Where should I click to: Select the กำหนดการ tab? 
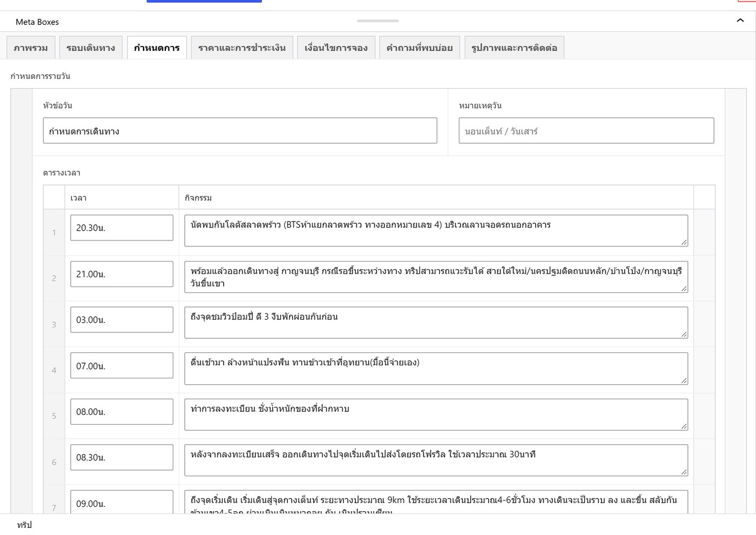[157, 48]
